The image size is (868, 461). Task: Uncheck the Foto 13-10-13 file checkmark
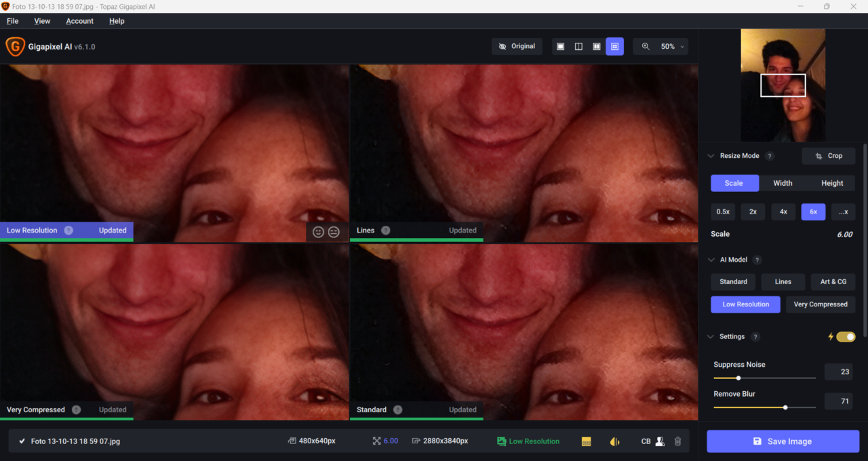tap(22, 441)
